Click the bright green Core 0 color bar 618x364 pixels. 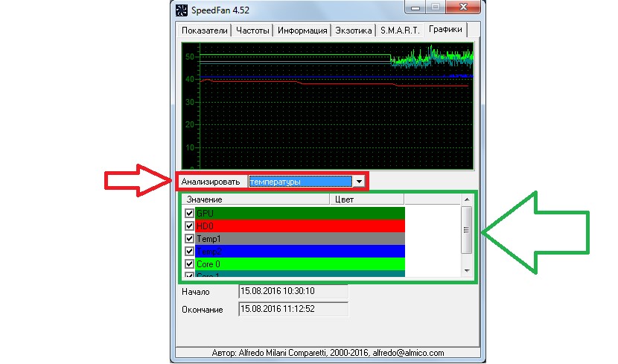pos(300,264)
